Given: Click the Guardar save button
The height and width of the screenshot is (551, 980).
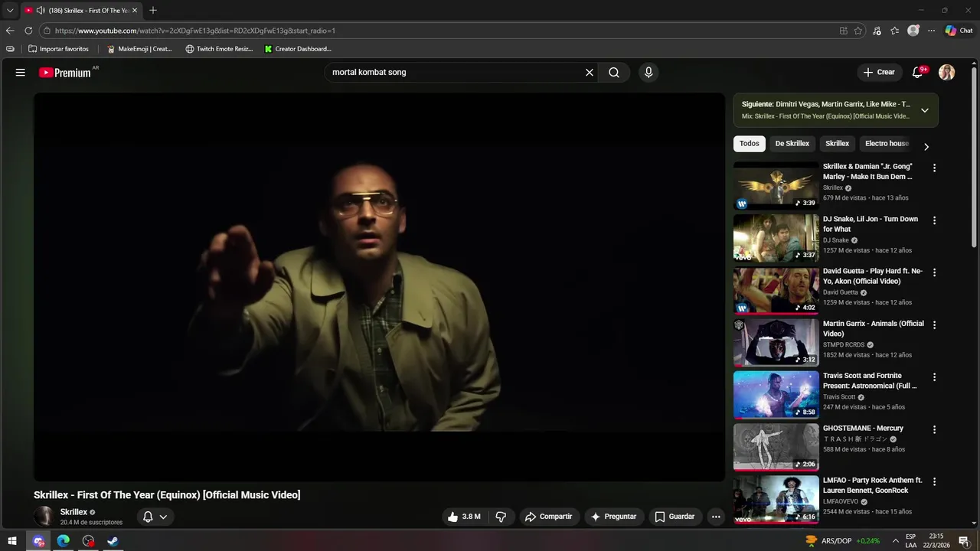Looking at the screenshot, I should point(675,517).
